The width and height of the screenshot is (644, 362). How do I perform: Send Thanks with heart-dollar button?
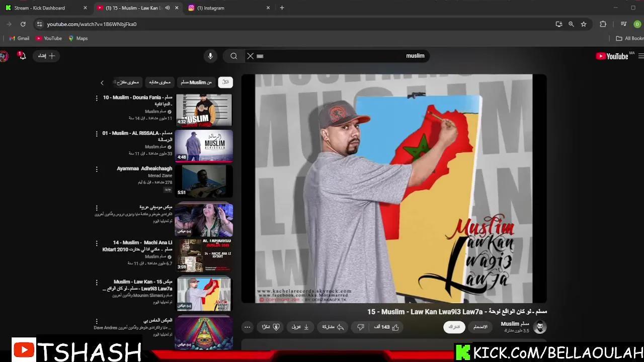pos(271,327)
